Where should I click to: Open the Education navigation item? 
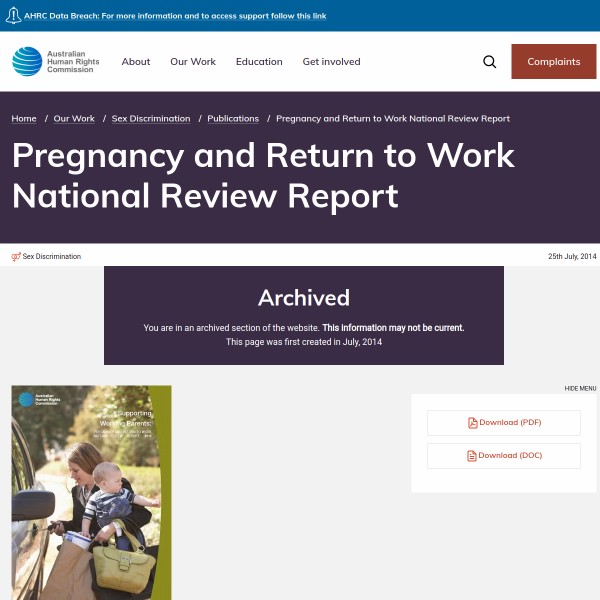[x=259, y=62]
